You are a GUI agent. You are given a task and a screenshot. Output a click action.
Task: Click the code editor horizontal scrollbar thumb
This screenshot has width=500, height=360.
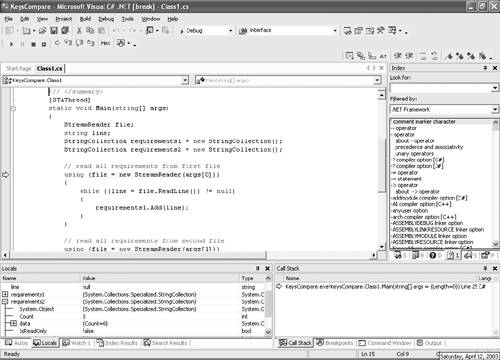pyautogui.click(x=138, y=255)
